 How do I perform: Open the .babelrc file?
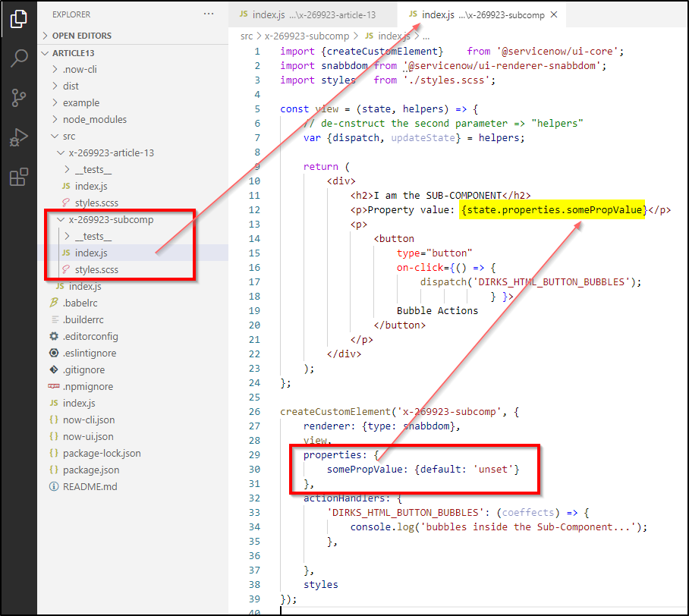tap(80, 303)
